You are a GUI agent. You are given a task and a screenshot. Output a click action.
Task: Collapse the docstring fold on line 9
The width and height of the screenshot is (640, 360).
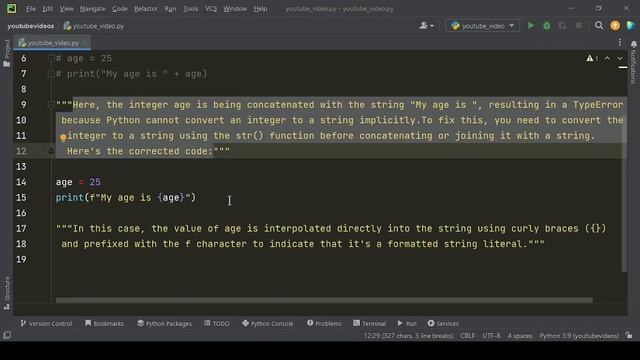pyautogui.click(x=51, y=105)
